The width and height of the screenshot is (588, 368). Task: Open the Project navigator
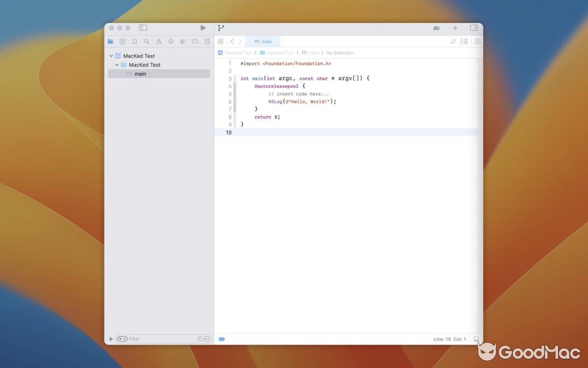point(110,41)
